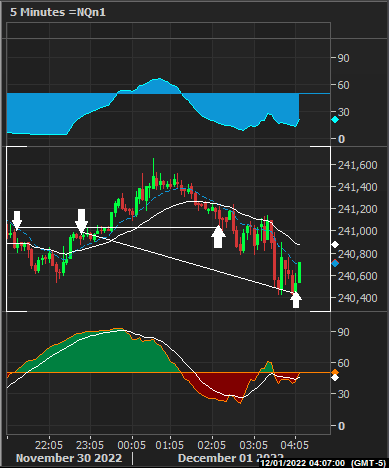This screenshot has height=468, width=389.
Task: Click the 241,200 price axis label
Action: point(358,209)
